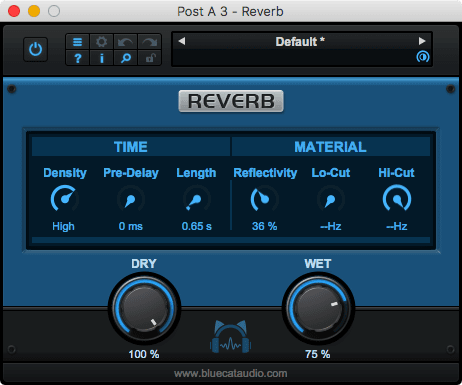The width and height of the screenshot is (462, 385).
Task: Click the Length knob
Action: point(197,199)
